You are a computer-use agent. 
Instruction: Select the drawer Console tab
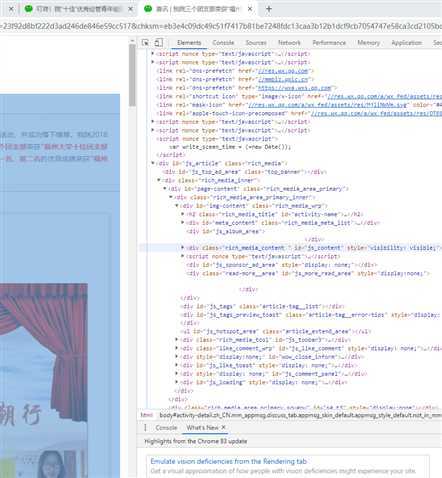click(166, 427)
